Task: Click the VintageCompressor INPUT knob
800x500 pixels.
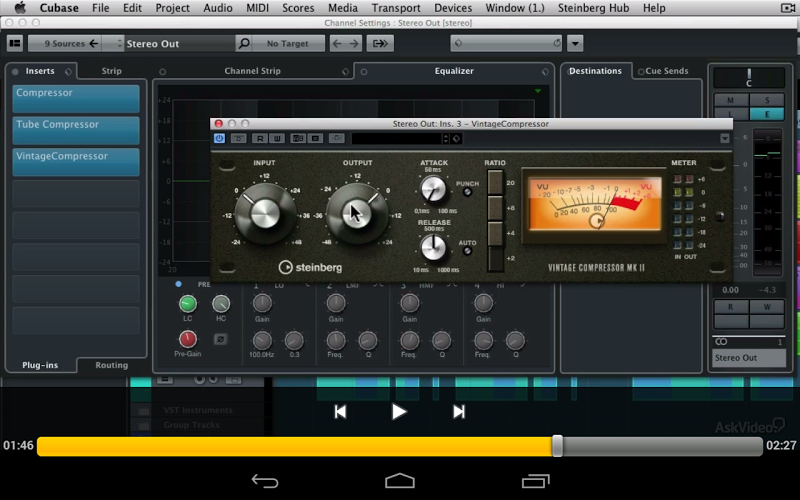Action: tap(265, 213)
